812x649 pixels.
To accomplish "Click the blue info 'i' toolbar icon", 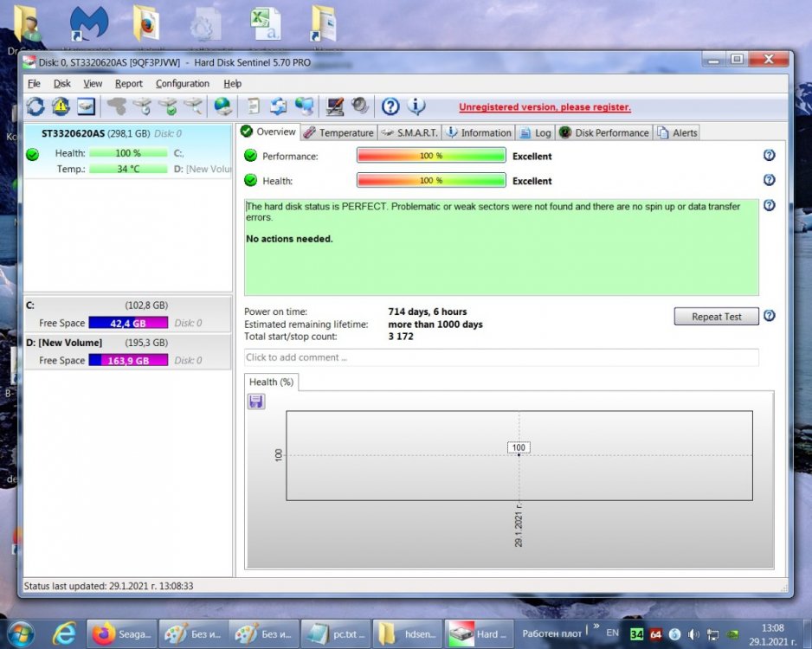I will click(416, 106).
